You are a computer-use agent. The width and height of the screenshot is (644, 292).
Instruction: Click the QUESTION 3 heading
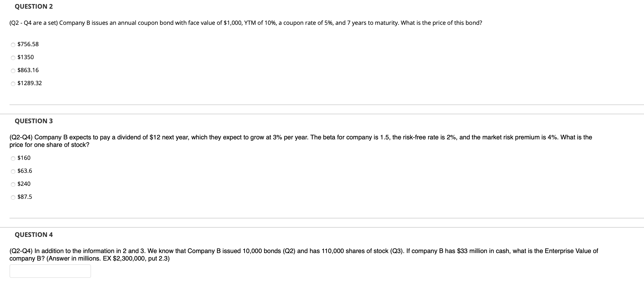tap(34, 121)
